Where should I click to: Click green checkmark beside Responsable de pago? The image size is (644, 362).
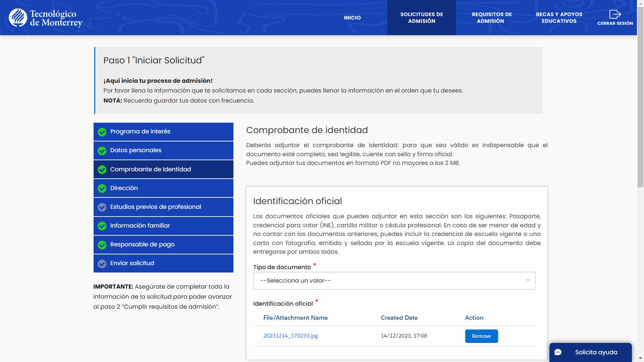tap(102, 245)
